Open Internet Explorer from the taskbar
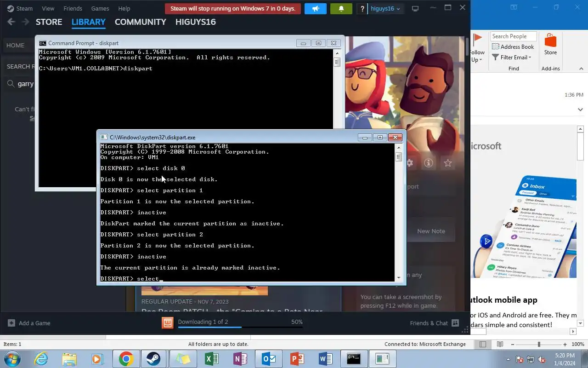The width and height of the screenshot is (588, 368). click(x=41, y=359)
